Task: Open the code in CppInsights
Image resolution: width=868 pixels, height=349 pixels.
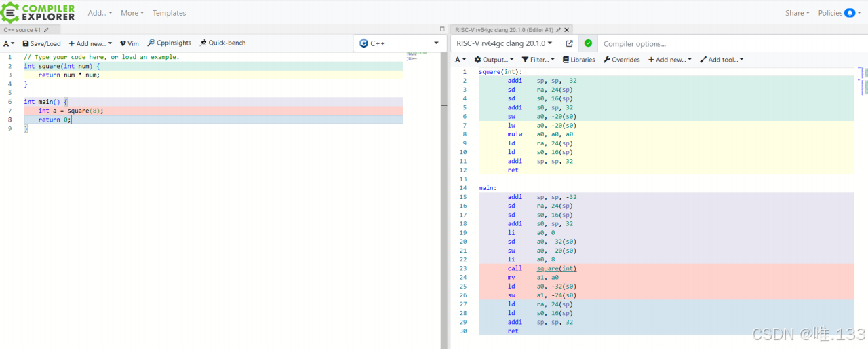Action: 170,43
